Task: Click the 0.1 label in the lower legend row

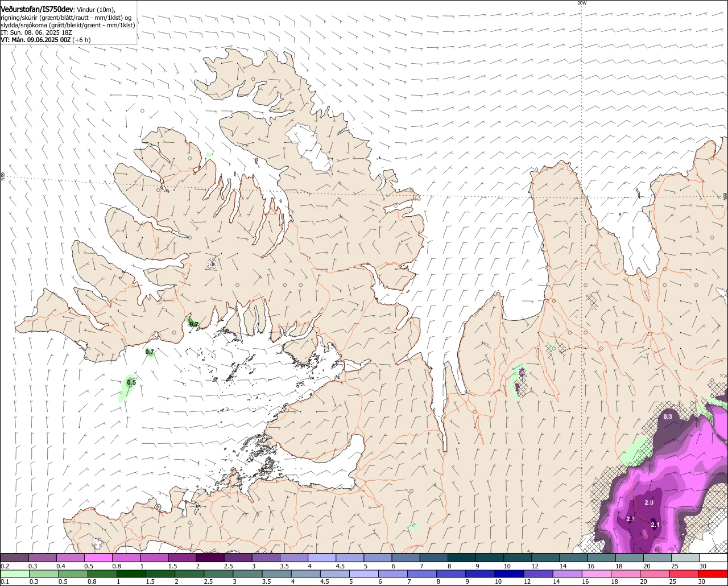Action: (x=5, y=581)
